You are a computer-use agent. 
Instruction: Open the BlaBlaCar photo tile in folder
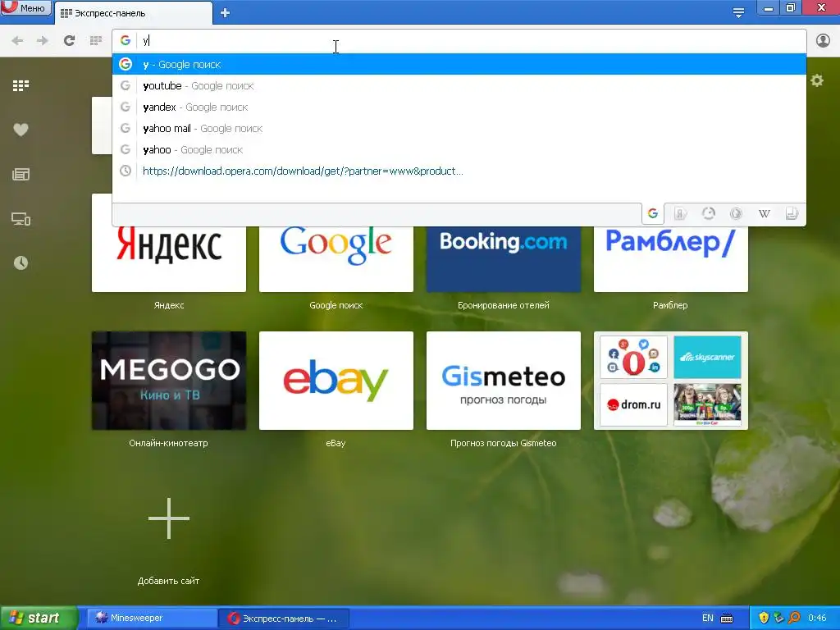(x=707, y=404)
